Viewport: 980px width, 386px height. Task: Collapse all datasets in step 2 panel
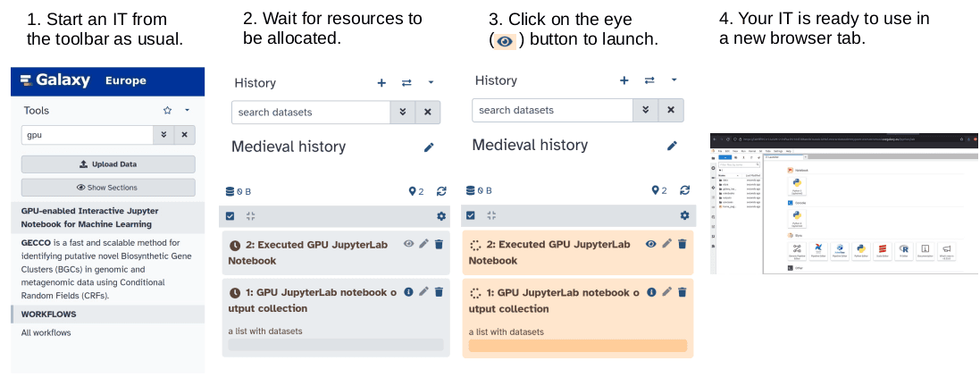(251, 216)
